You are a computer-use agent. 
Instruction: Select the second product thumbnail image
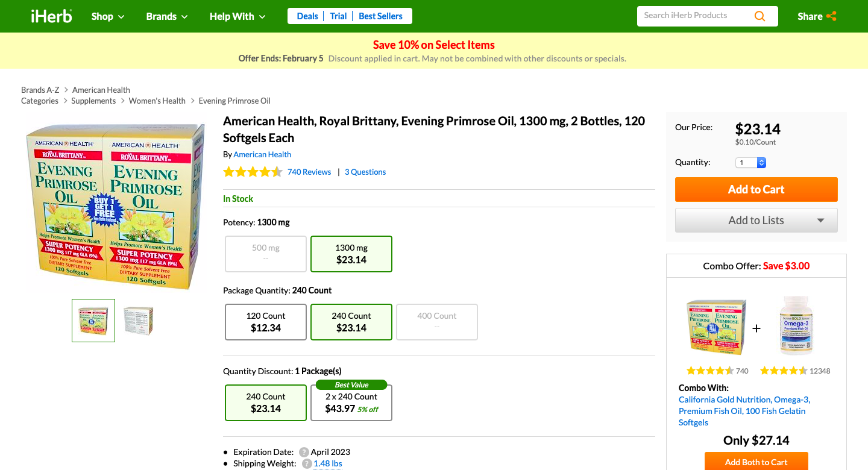138,321
